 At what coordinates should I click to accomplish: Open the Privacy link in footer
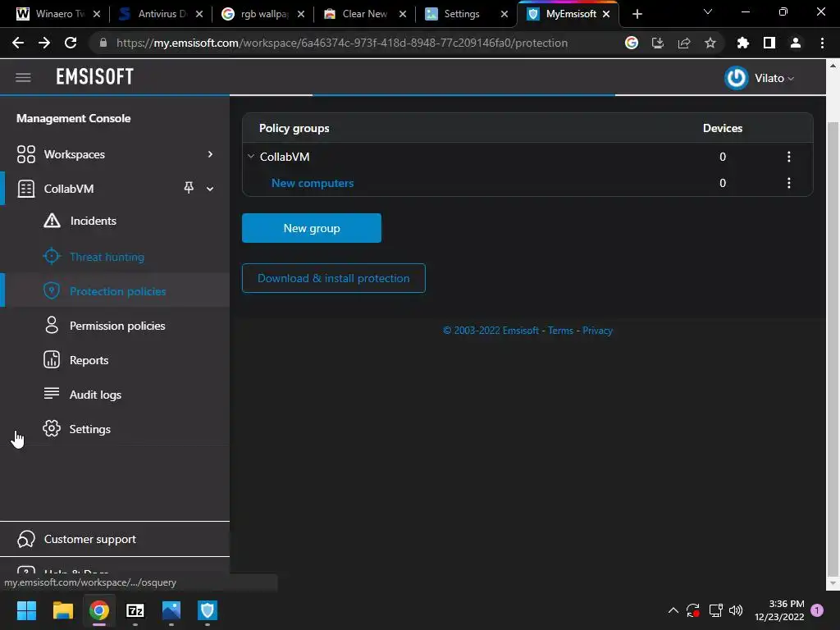(x=597, y=331)
